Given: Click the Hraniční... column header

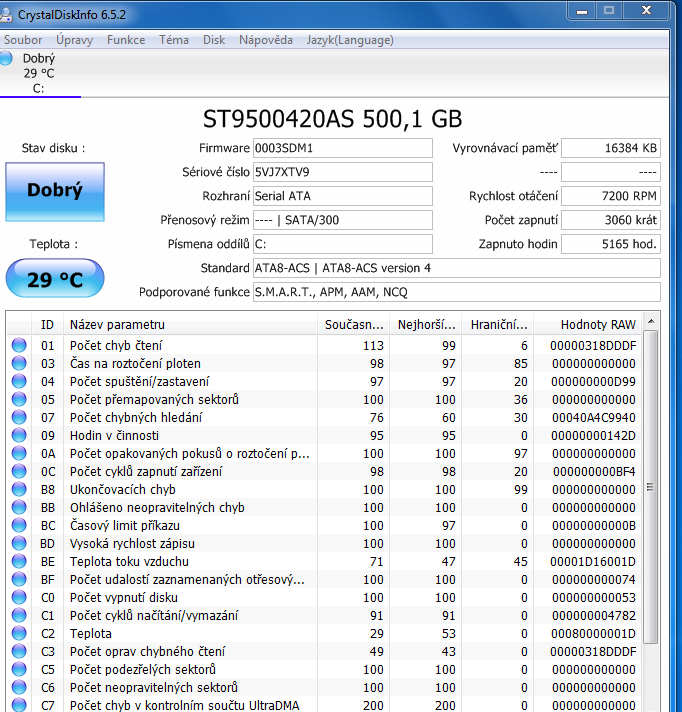Looking at the screenshot, I should 498,325.
